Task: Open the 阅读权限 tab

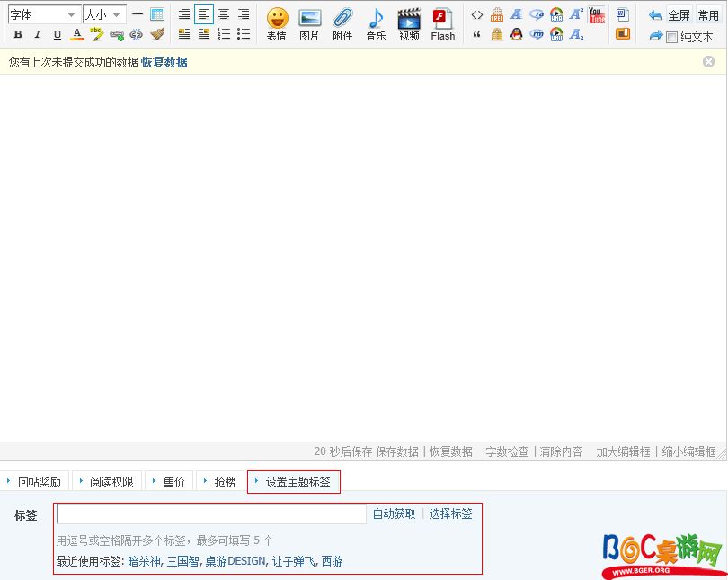Action: click(107, 482)
